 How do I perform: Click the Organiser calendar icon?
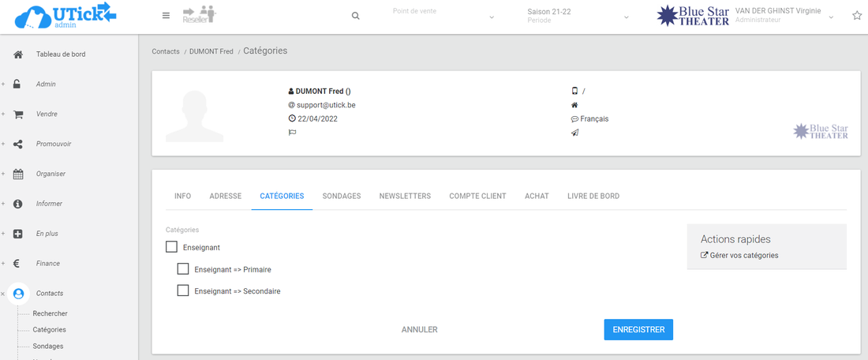(18, 174)
